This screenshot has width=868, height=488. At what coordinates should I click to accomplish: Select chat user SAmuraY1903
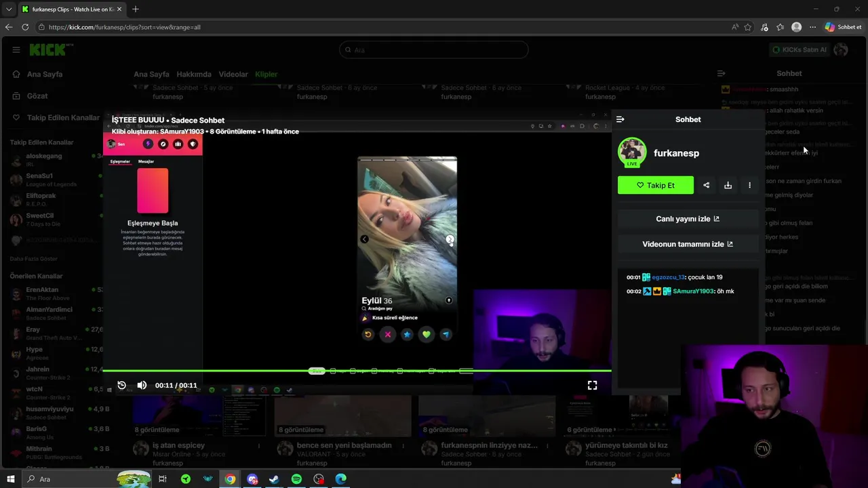click(693, 291)
